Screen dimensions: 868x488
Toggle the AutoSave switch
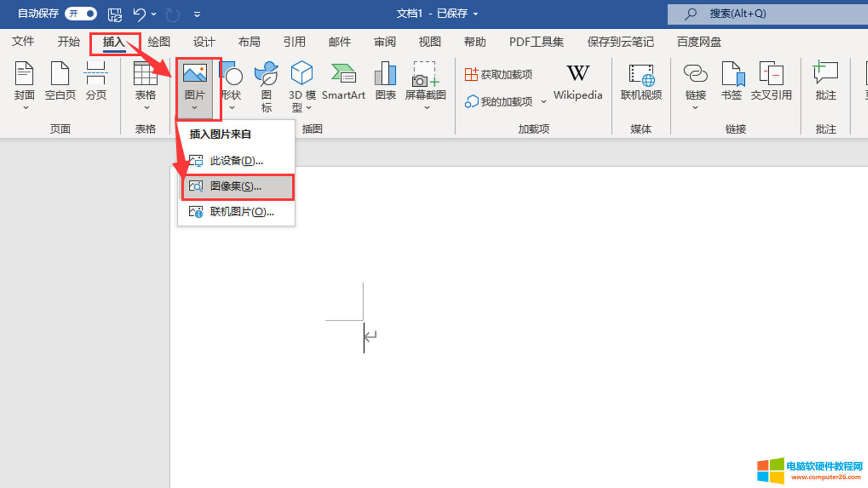pos(81,14)
